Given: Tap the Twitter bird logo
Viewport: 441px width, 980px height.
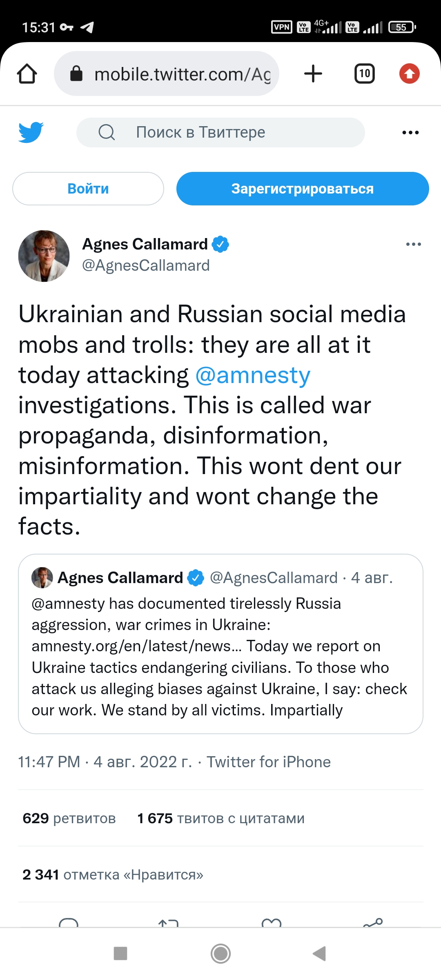Looking at the screenshot, I should [31, 132].
